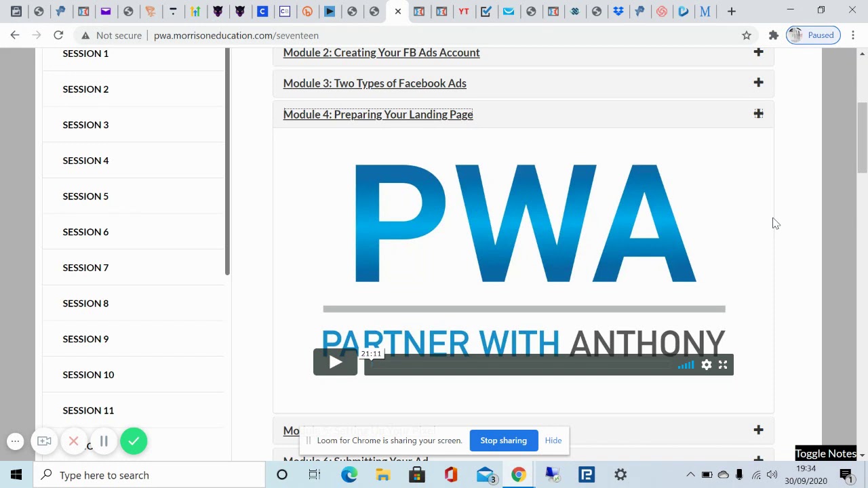The image size is (868, 488).
Task: Open Windows Start menu
Action: [16, 475]
